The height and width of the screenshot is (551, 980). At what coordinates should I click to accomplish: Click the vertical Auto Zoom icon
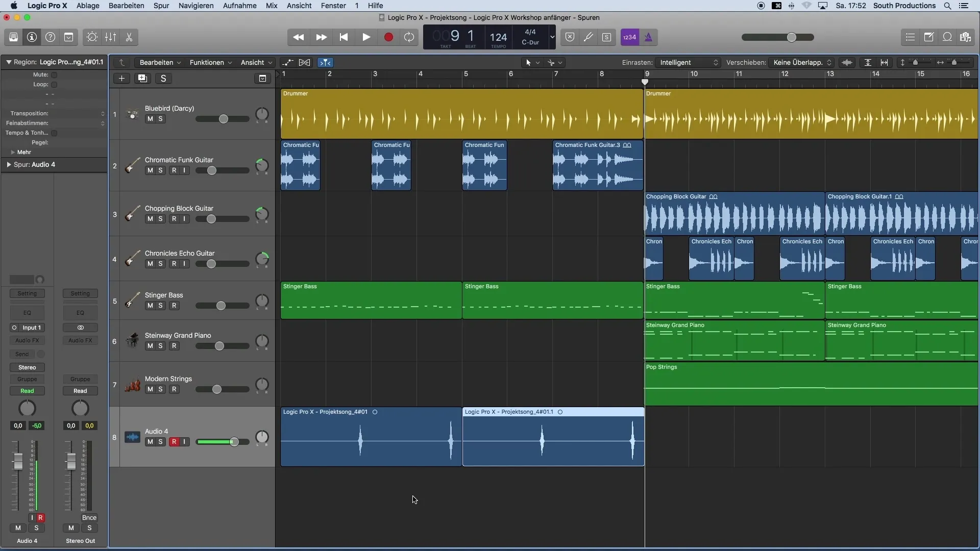(868, 62)
